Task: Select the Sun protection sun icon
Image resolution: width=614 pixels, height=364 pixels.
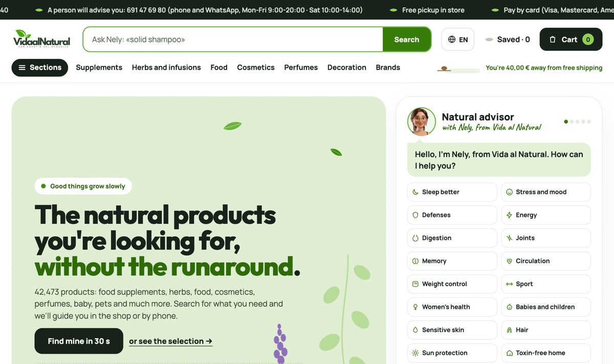Action: pyautogui.click(x=415, y=353)
